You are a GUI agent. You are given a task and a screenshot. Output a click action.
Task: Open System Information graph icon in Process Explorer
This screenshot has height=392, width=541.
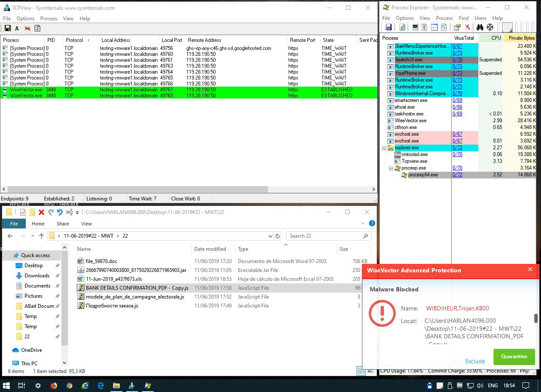click(x=415, y=27)
